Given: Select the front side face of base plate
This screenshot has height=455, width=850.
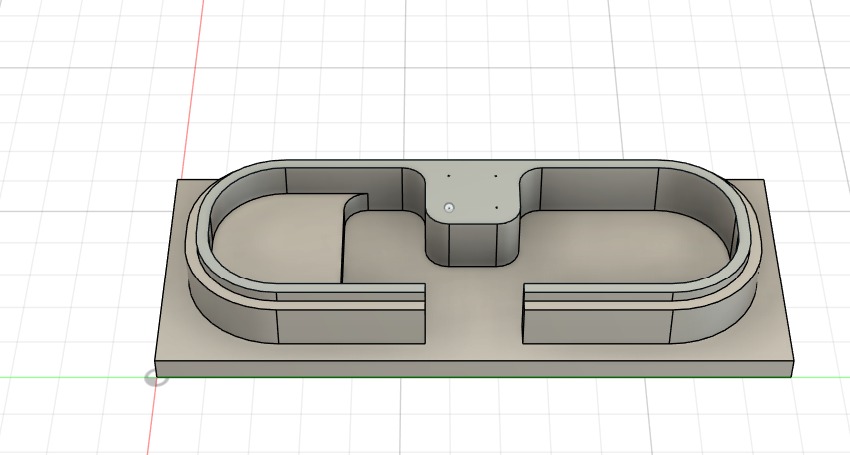Looking at the screenshot, I should pyautogui.click(x=474, y=369).
